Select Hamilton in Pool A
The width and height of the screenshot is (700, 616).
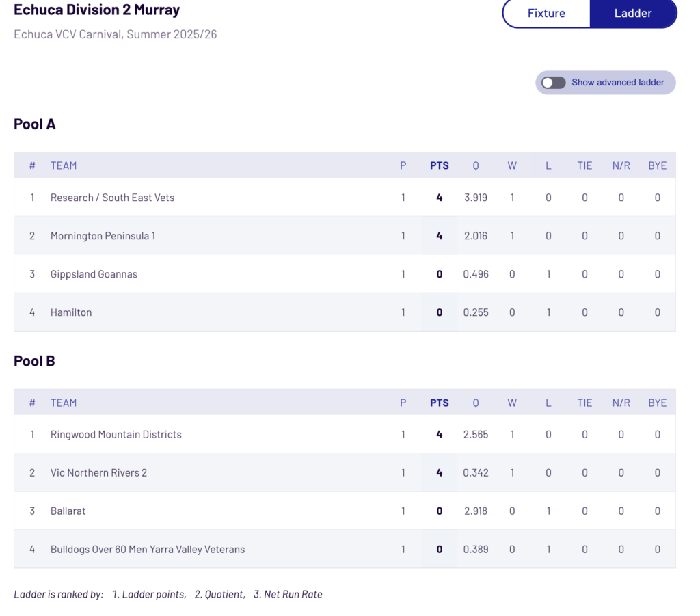pos(71,312)
